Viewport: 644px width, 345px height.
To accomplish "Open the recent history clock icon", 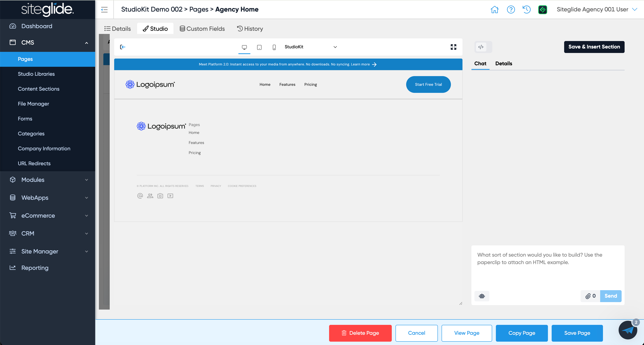I will (526, 10).
